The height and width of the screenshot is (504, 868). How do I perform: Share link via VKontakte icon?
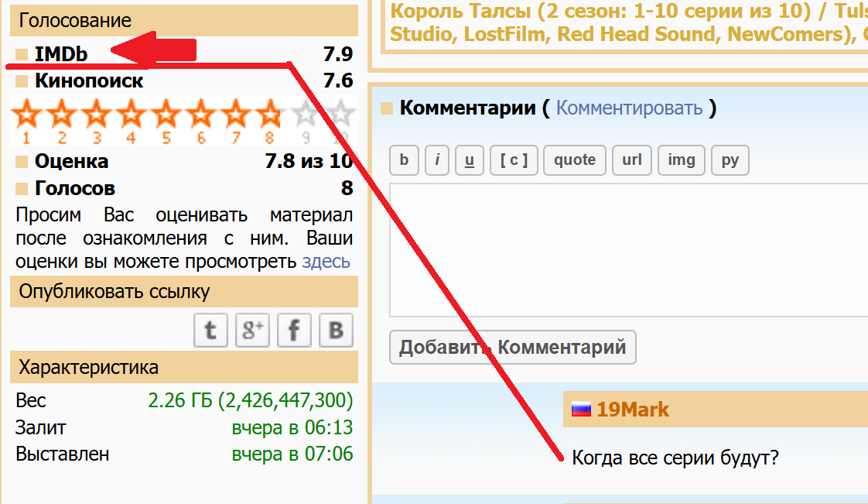click(x=336, y=331)
